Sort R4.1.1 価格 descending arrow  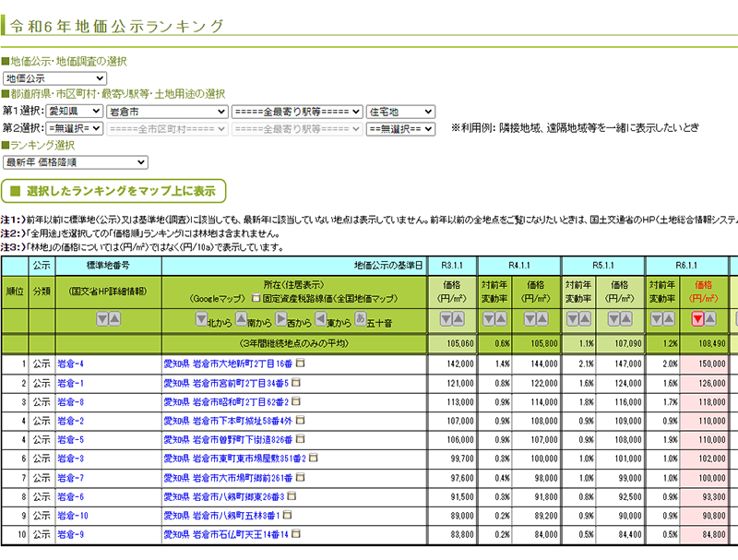(530, 319)
